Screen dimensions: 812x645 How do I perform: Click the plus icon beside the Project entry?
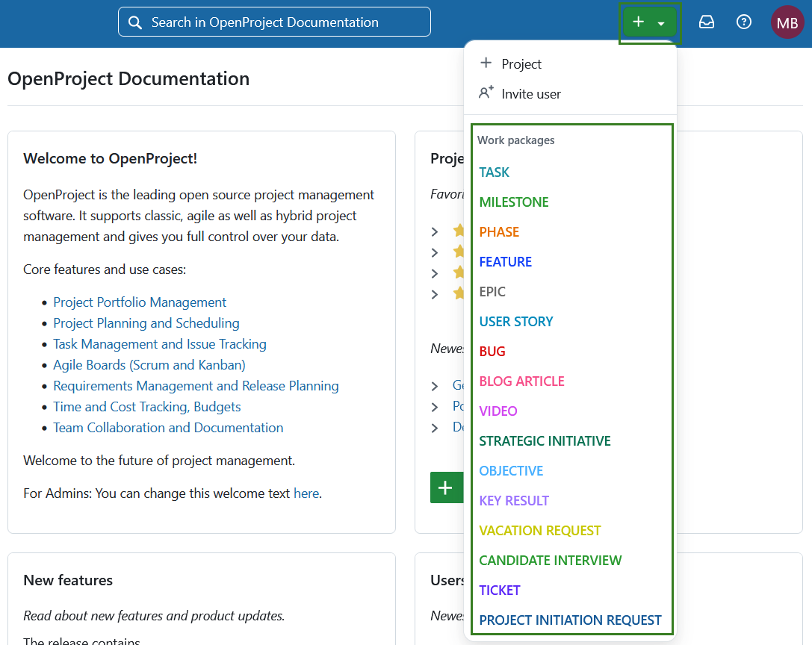click(487, 63)
